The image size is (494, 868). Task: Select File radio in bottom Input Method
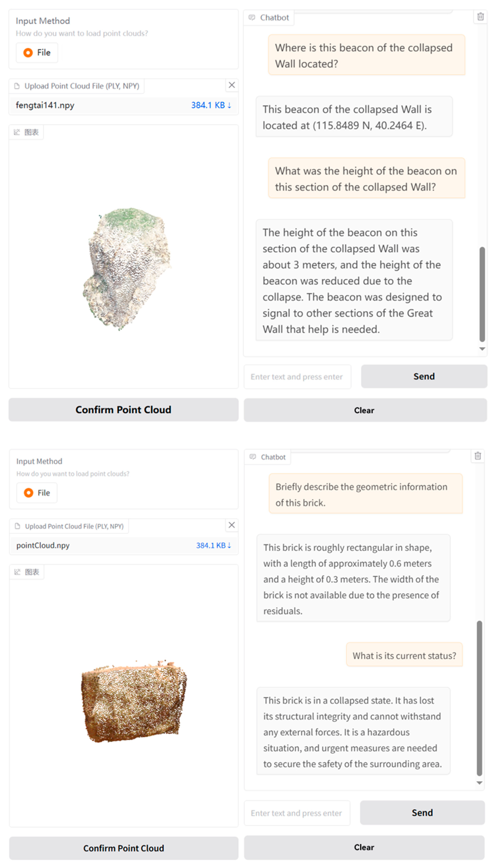point(29,493)
